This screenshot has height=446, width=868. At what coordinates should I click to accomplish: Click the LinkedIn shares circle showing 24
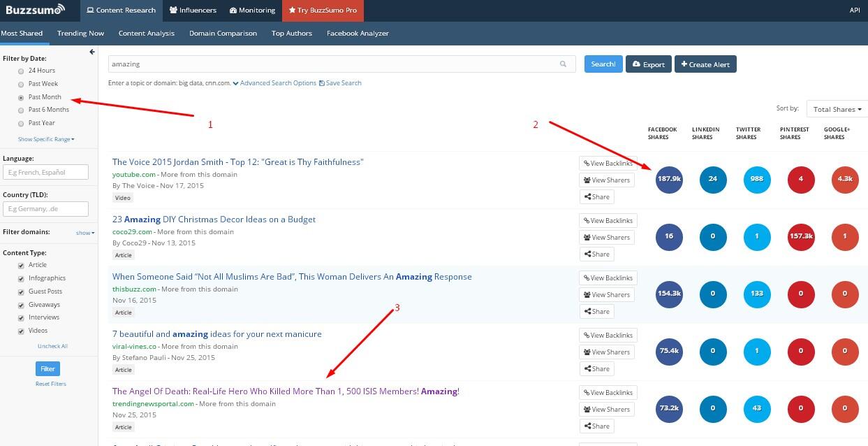(x=713, y=180)
